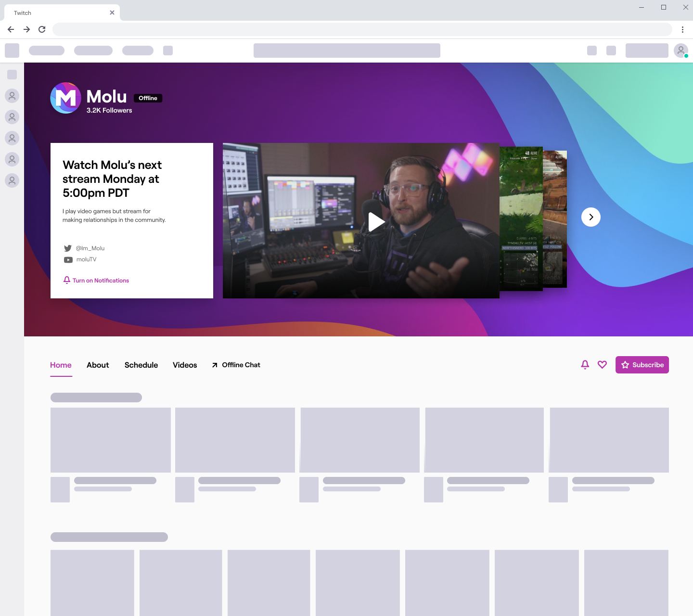Open the About tab
This screenshot has height=616, width=693.
point(98,365)
